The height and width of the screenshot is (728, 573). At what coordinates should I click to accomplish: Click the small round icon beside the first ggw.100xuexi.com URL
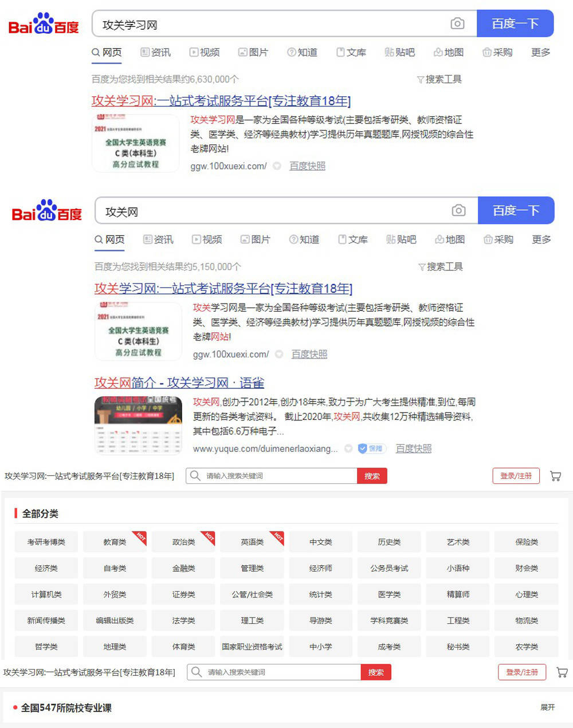click(x=277, y=166)
